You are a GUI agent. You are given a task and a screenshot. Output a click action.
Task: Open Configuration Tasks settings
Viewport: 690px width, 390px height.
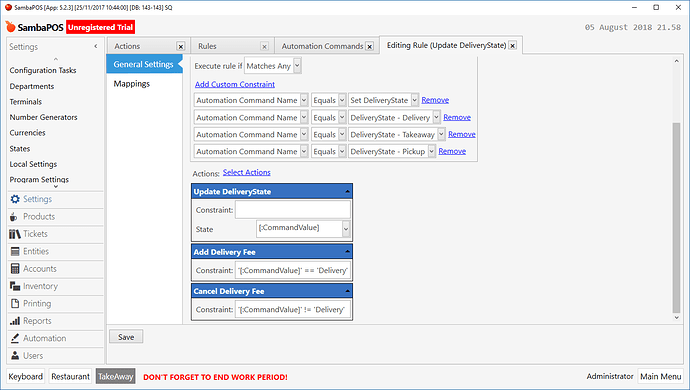point(43,70)
